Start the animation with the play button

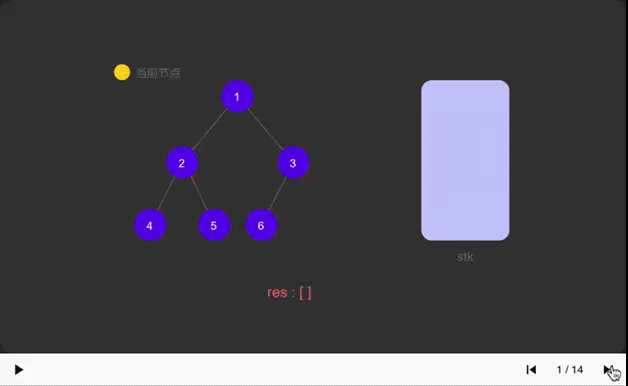pos(18,370)
